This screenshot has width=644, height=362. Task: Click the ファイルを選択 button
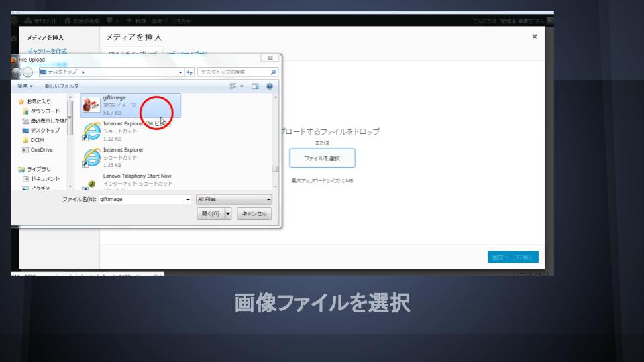322,158
